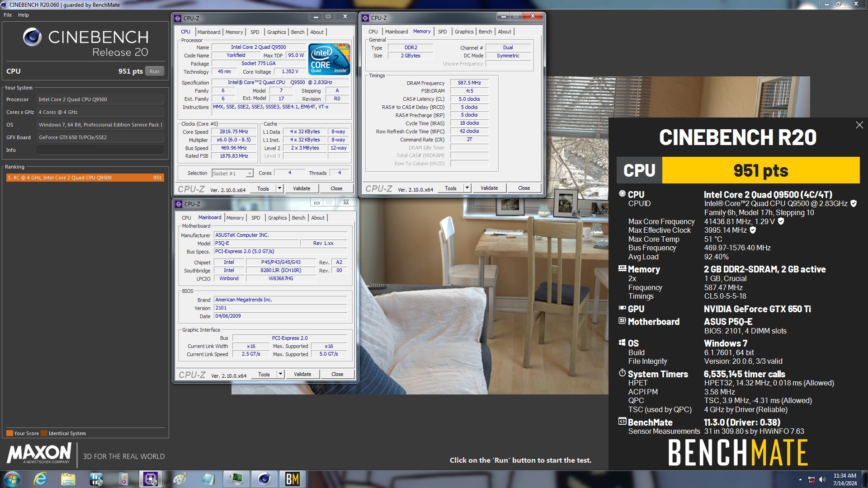Click the Memory module icon in BenchMate panel

tap(622, 268)
